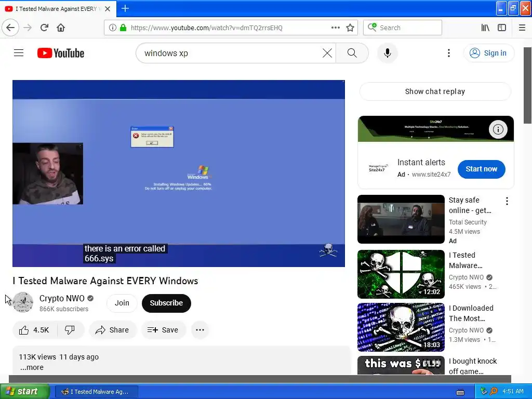Open the Crypto NWO channel name
Screen dimensions: 532x399
click(x=62, y=298)
